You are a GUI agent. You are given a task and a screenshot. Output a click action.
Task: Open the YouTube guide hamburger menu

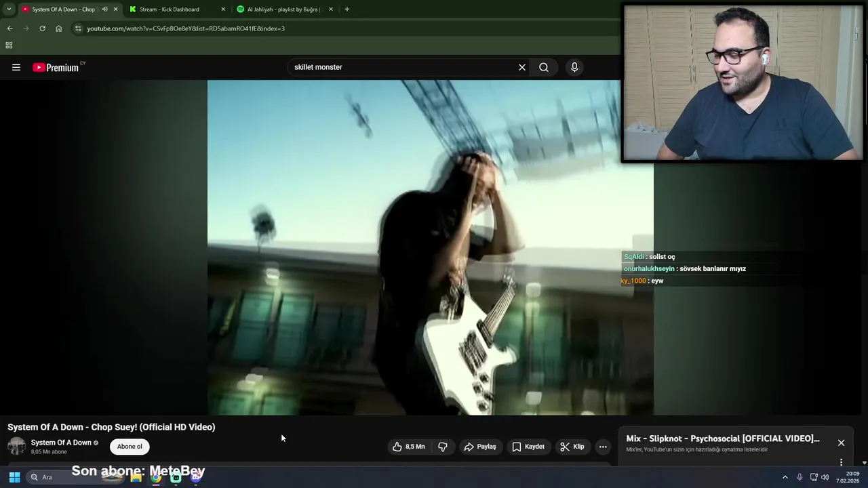click(x=16, y=67)
